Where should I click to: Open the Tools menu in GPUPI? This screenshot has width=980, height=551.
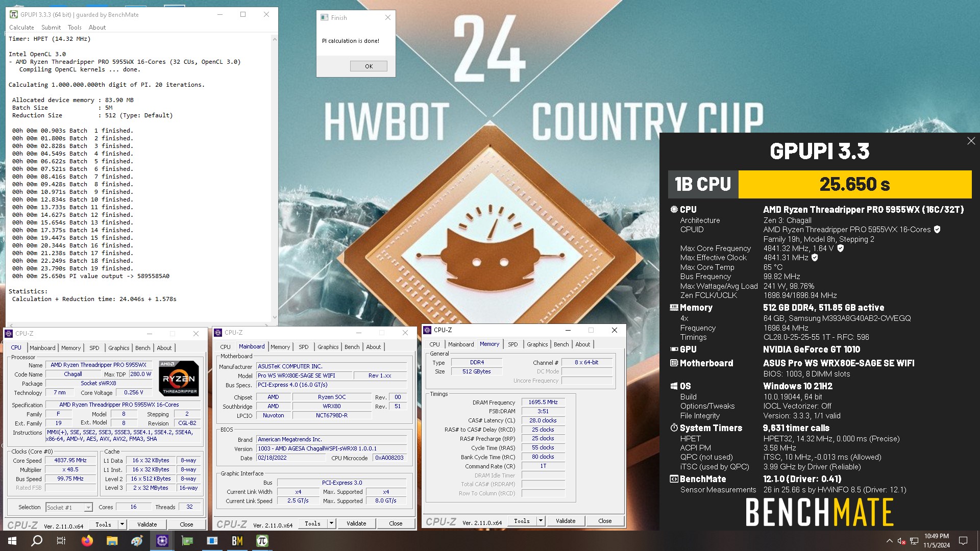(x=75, y=28)
